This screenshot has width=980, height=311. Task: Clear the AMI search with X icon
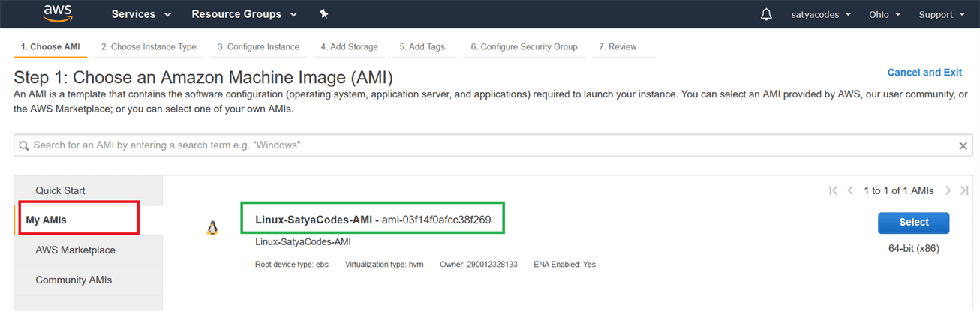pos(963,146)
